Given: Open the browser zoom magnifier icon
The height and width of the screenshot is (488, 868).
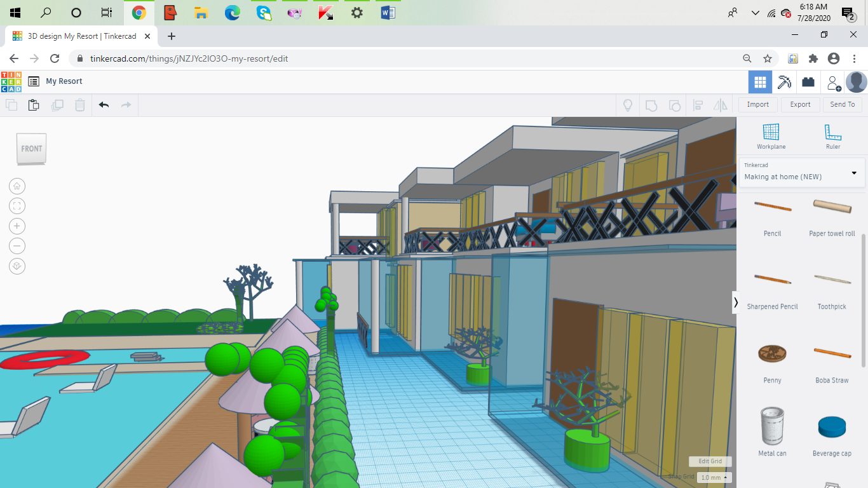Looking at the screenshot, I should [747, 58].
